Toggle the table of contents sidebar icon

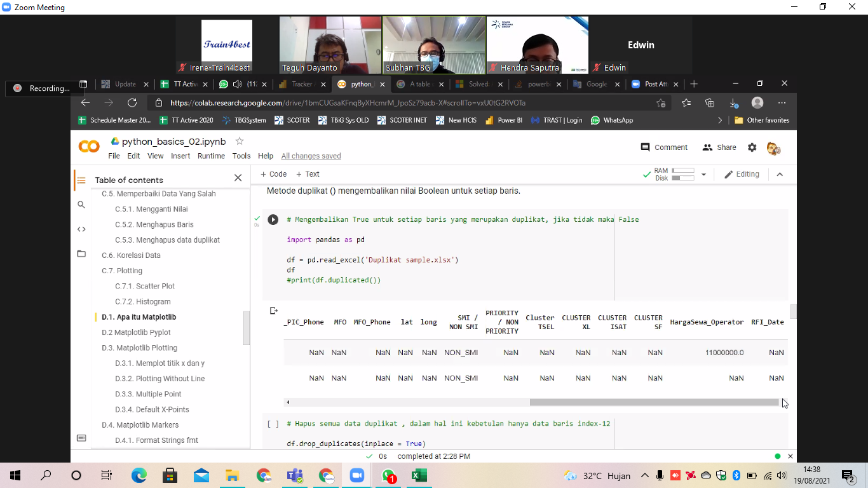81,180
